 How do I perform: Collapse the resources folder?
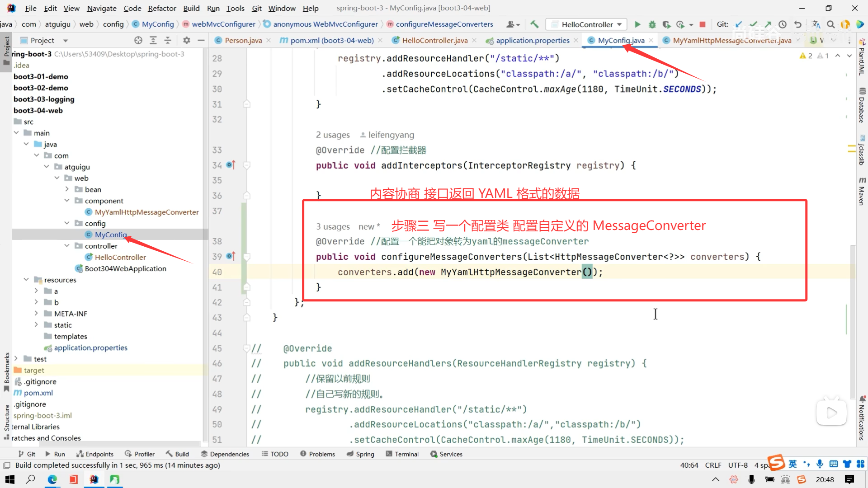tap(26, 280)
